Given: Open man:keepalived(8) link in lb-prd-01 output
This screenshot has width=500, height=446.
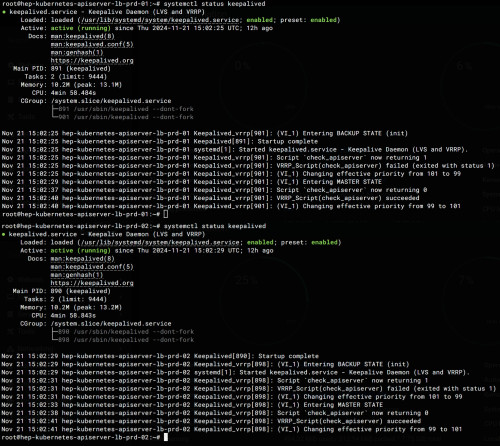Looking at the screenshot, I should (x=83, y=36).
